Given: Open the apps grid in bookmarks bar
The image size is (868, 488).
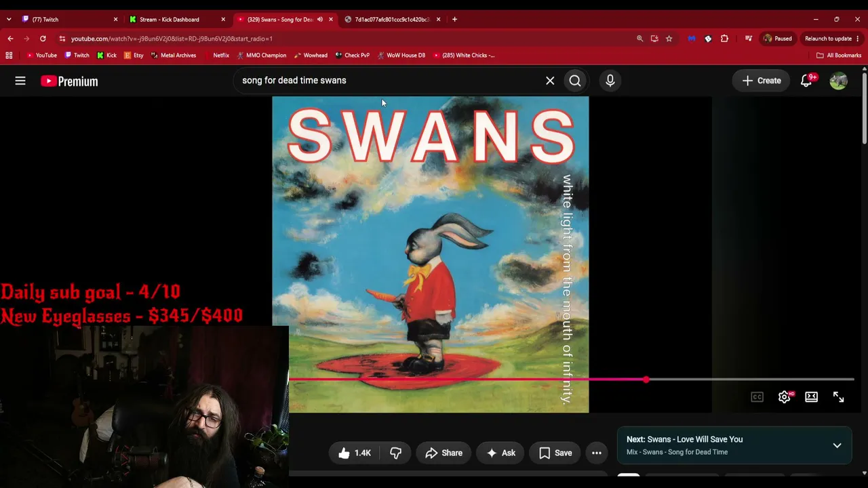Looking at the screenshot, I should (x=9, y=56).
